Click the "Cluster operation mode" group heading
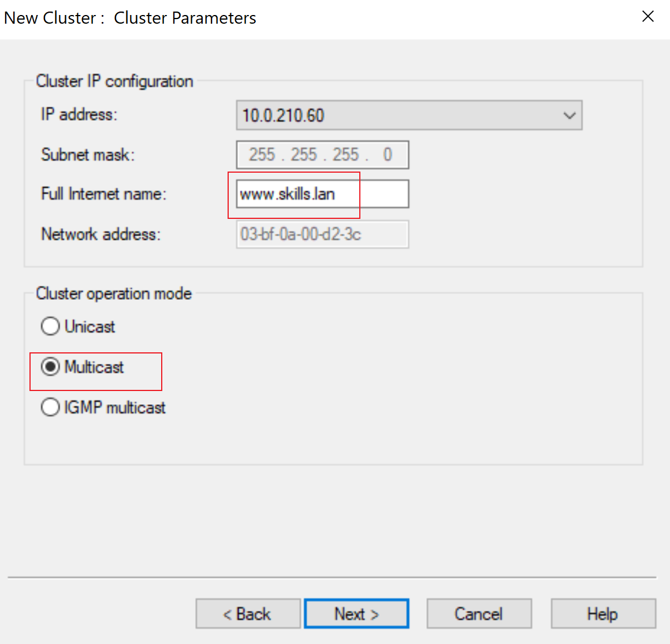The image size is (670, 644). (114, 293)
